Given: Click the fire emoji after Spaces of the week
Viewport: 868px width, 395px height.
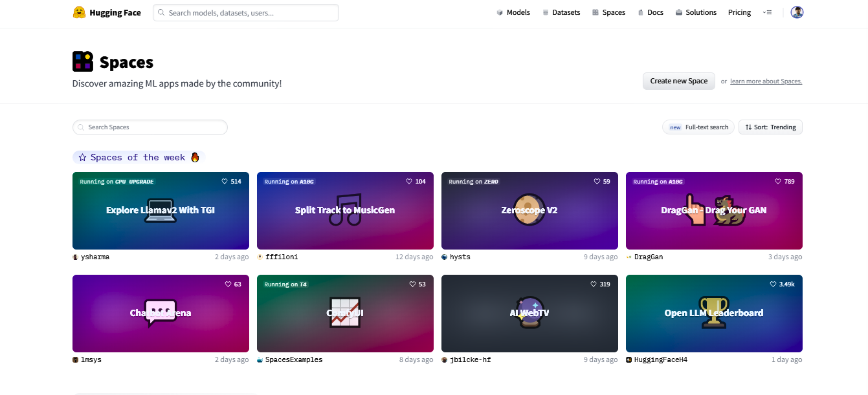Looking at the screenshot, I should pyautogui.click(x=195, y=157).
